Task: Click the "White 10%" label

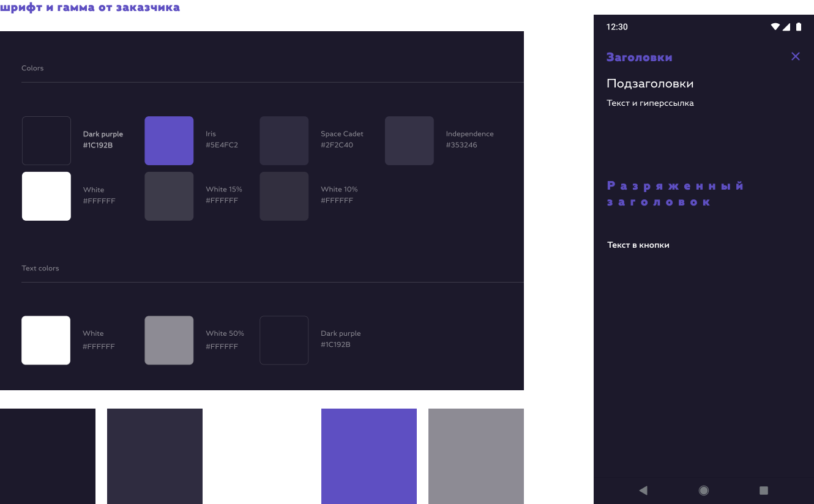Action: [x=340, y=189]
